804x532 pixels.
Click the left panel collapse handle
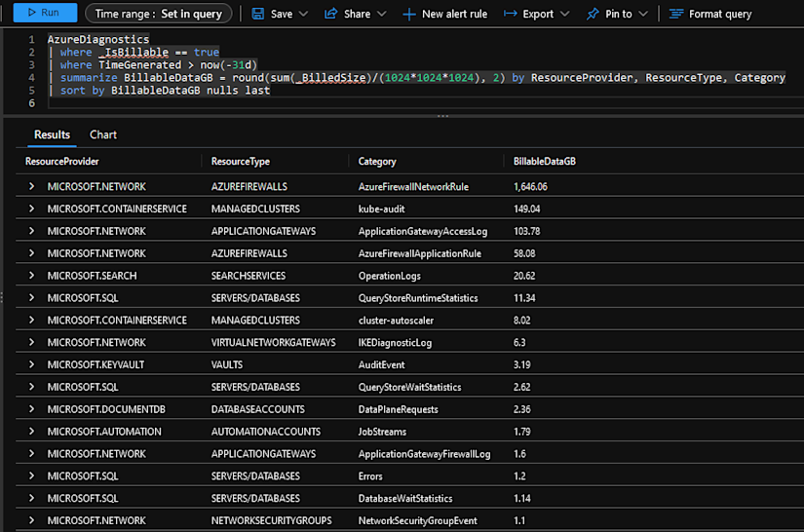click(x=2, y=297)
